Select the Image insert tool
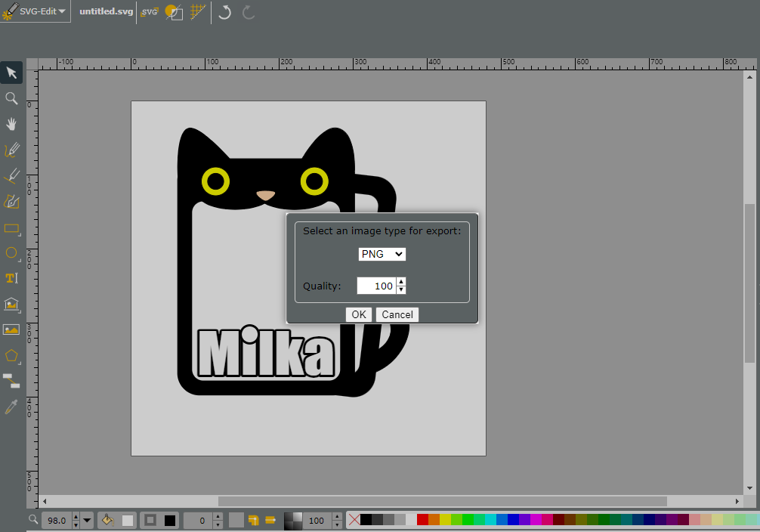760x532 pixels. (11, 329)
